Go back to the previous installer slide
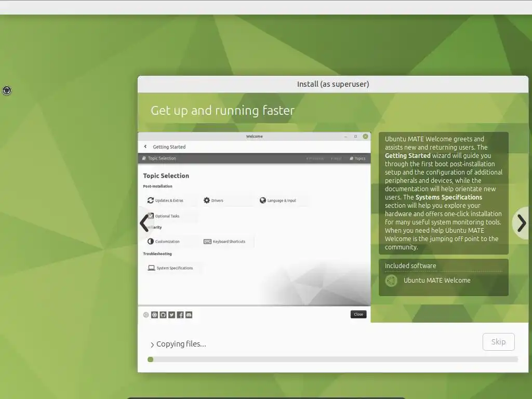This screenshot has height=399, width=532. [144, 223]
